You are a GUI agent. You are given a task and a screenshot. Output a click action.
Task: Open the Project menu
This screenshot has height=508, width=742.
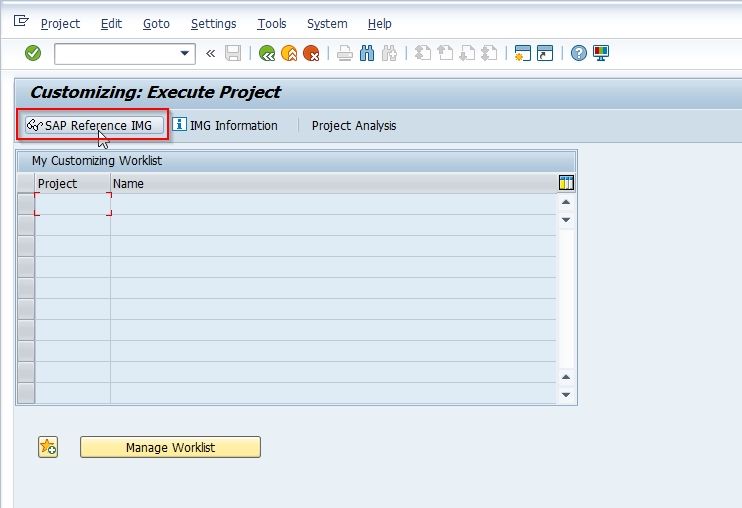click(61, 24)
